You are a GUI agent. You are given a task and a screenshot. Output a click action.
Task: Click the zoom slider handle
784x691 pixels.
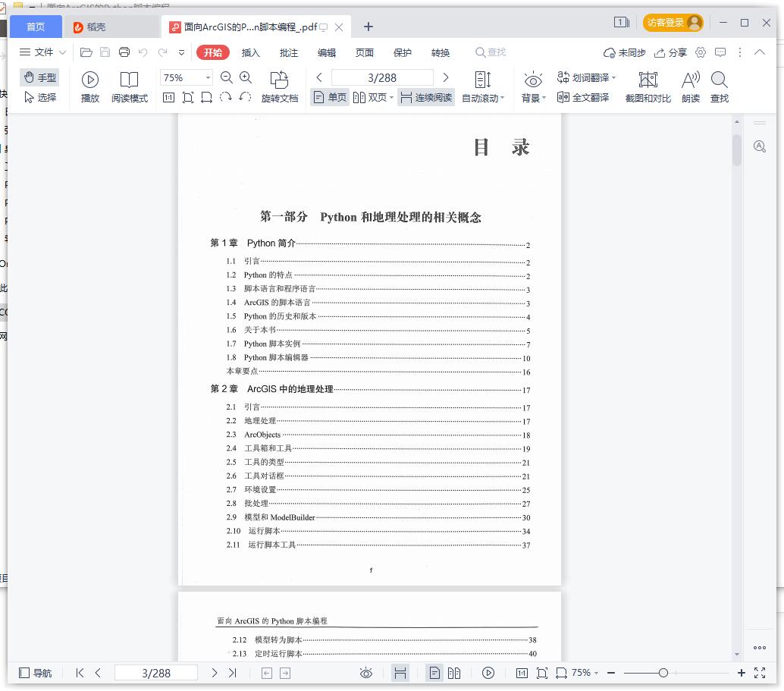[663, 673]
